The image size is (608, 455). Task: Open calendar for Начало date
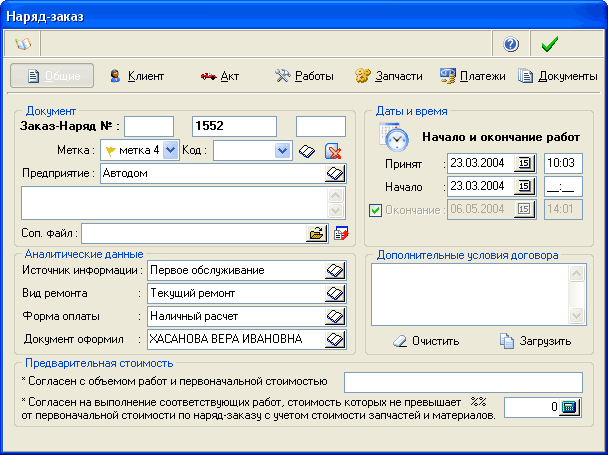coord(525,186)
